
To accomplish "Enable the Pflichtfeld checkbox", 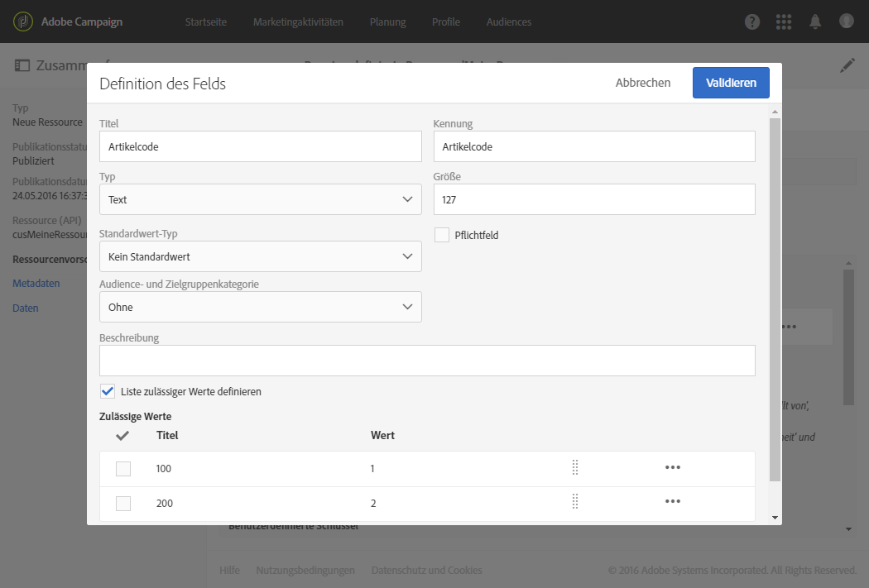I will coord(442,235).
